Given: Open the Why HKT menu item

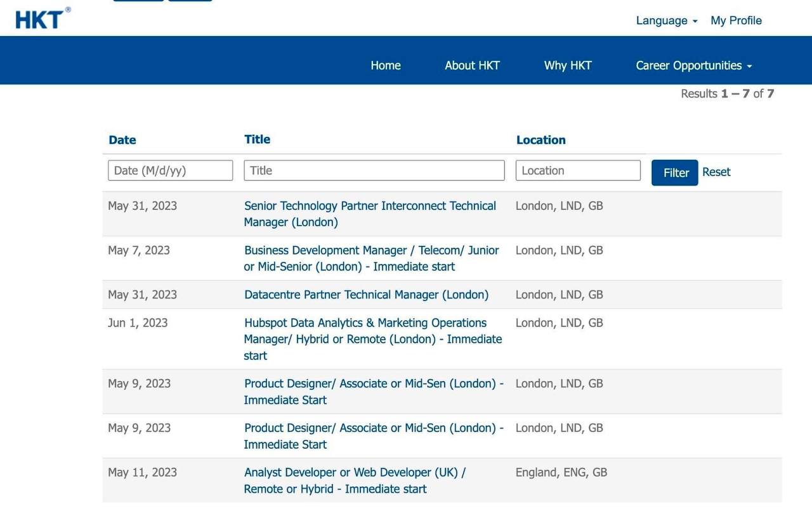Looking at the screenshot, I should (x=568, y=65).
